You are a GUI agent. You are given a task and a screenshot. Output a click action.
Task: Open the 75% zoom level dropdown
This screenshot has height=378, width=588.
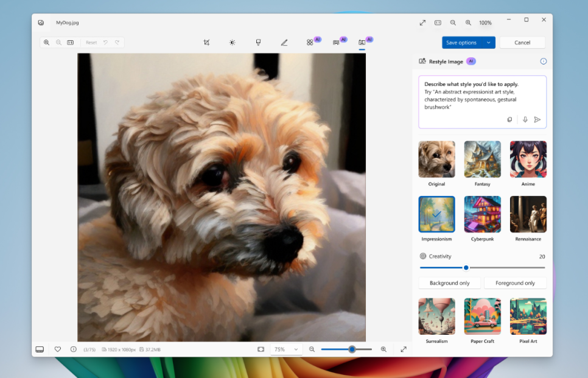pos(286,349)
